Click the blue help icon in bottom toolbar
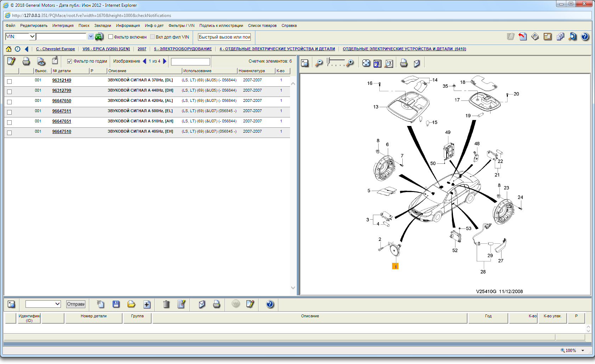 click(270, 304)
